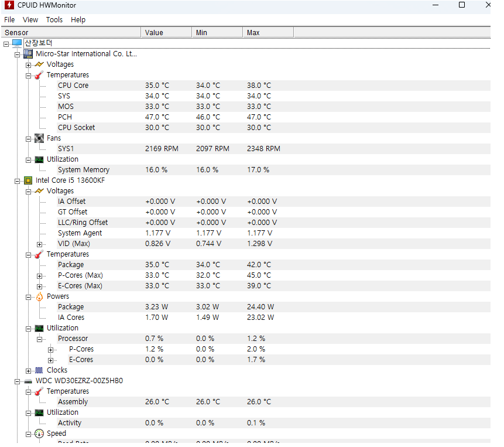Collapse the Fans node
The width and height of the screenshot is (504, 447).
(28, 139)
